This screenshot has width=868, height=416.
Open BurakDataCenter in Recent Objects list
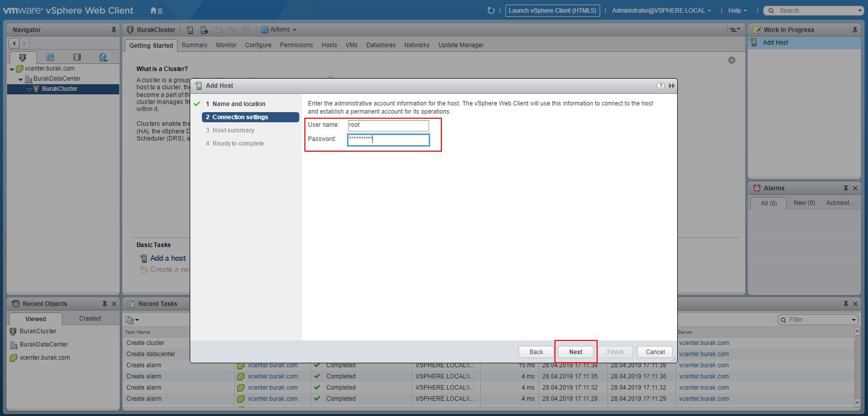[44, 344]
